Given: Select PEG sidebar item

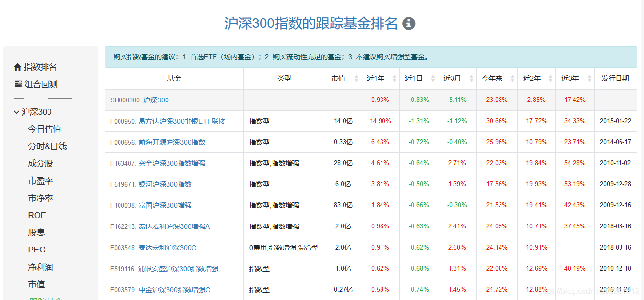Looking at the screenshot, I should tap(37, 250).
